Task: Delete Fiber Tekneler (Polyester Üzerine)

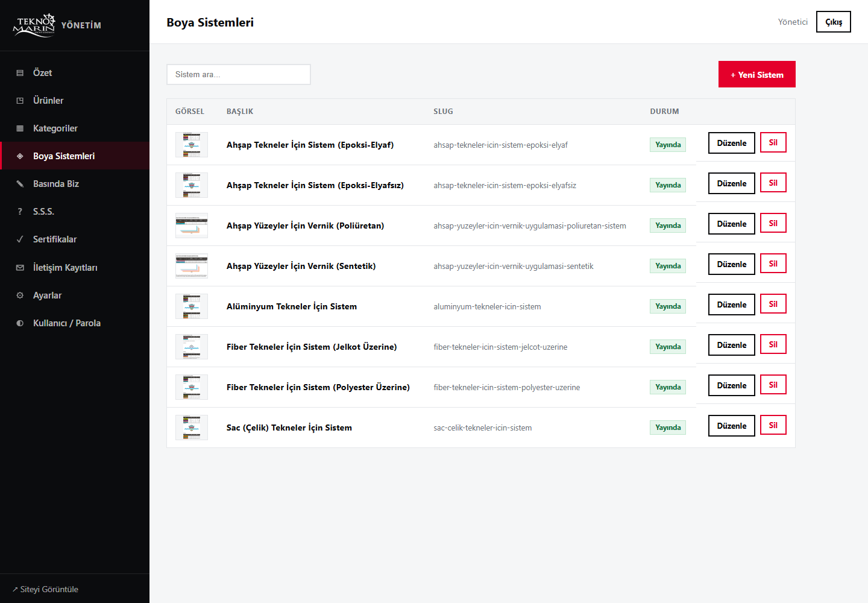Action: click(773, 385)
